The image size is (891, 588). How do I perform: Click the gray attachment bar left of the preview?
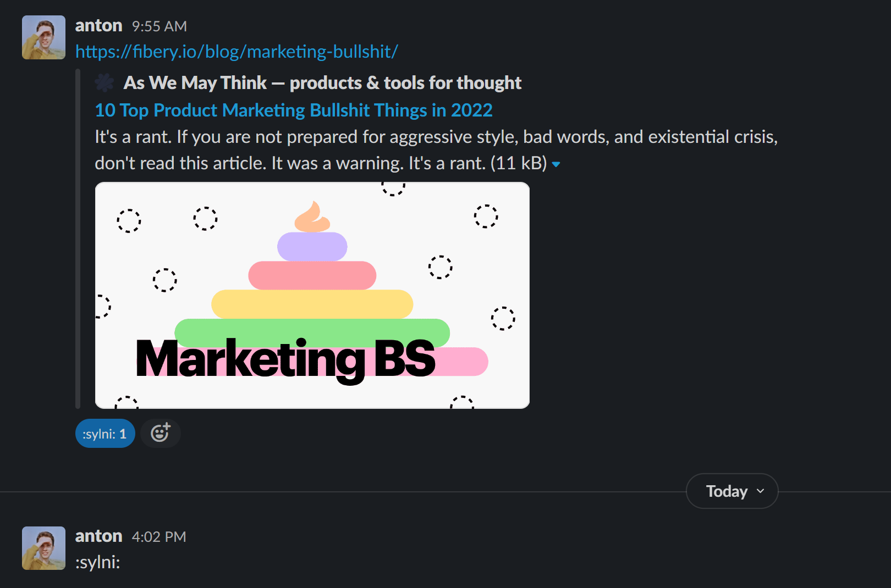pos(78,239)
